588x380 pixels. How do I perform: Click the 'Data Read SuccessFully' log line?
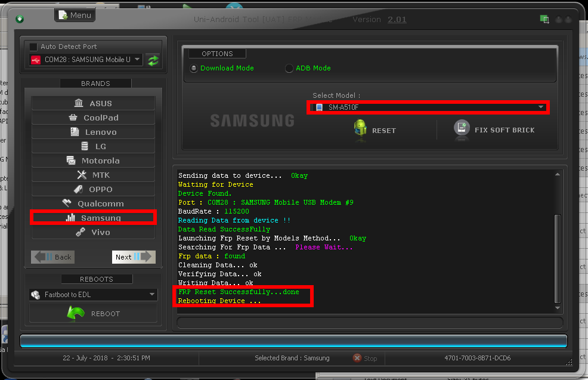click(224, 229)
